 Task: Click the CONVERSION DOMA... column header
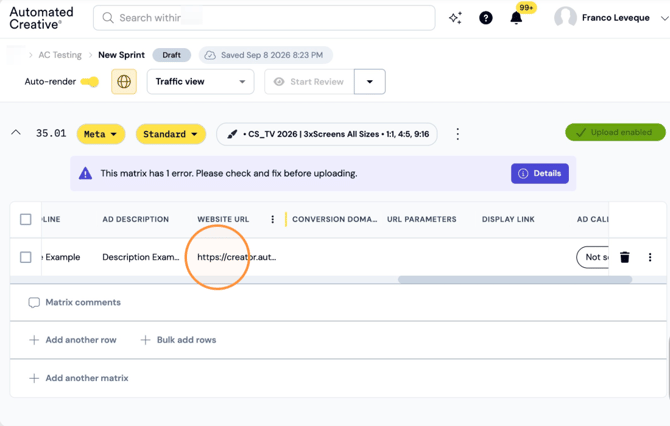(x=335, y=219)
